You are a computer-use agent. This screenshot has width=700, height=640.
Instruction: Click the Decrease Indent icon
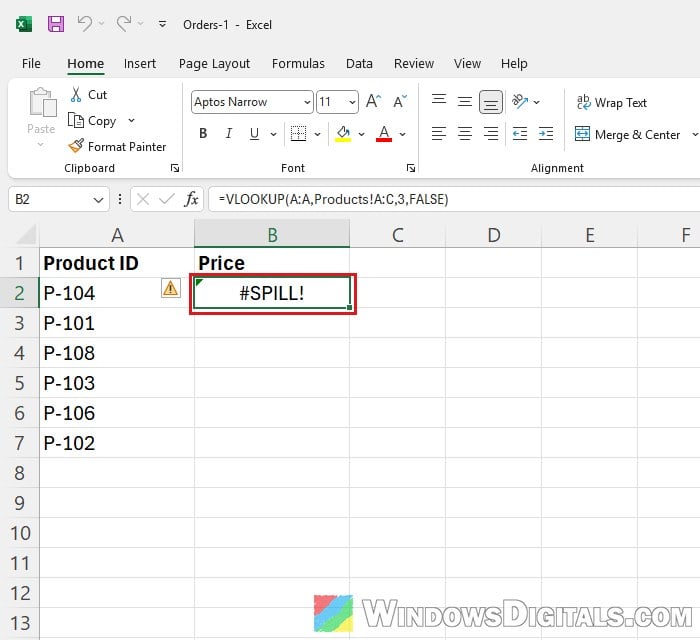click(520, 133)
